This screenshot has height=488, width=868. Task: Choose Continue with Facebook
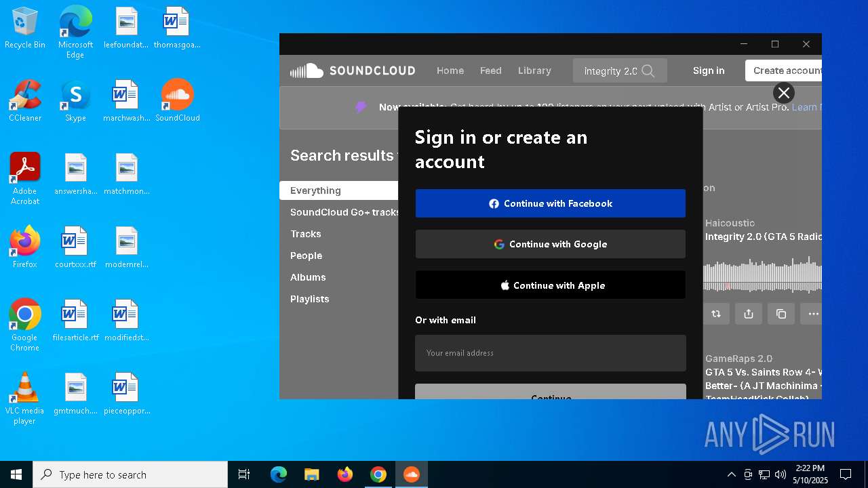[551, 203]
